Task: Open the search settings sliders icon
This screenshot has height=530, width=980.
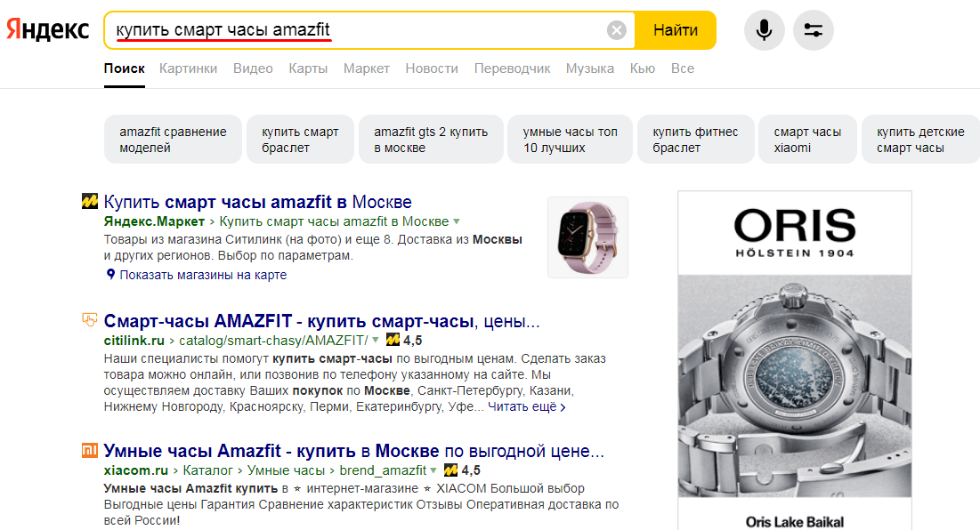Action: 814,30
